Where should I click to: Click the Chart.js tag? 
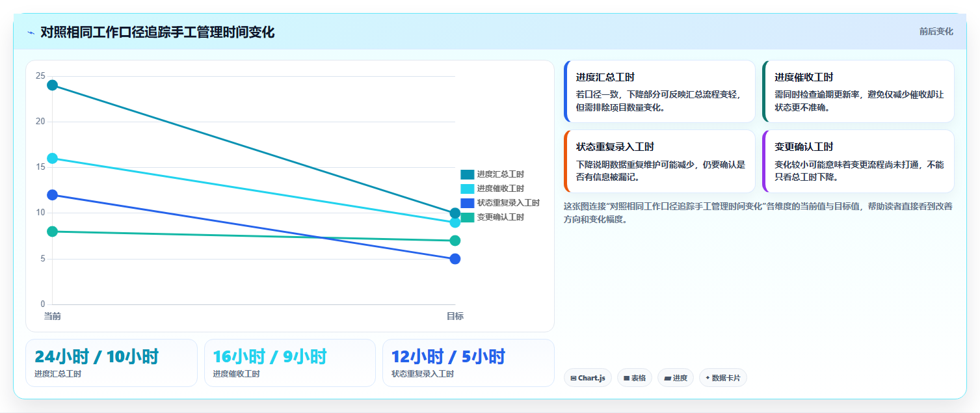[x=588, y=378]
